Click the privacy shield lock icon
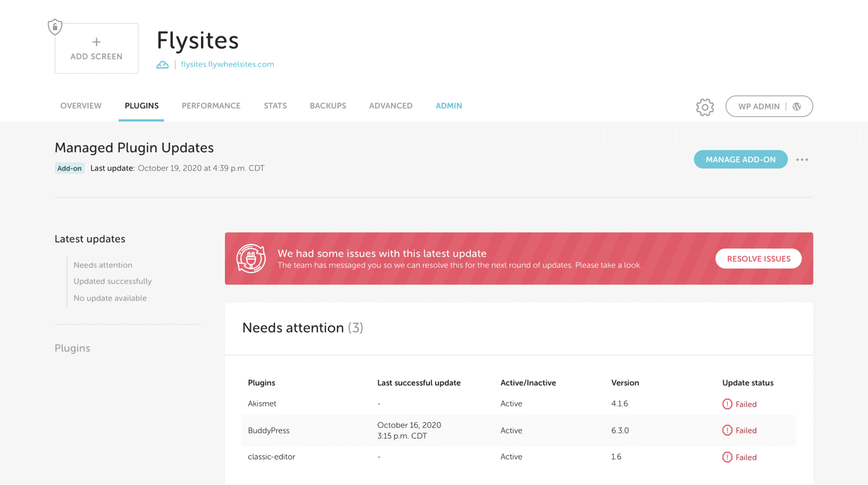 coord(55,27)
